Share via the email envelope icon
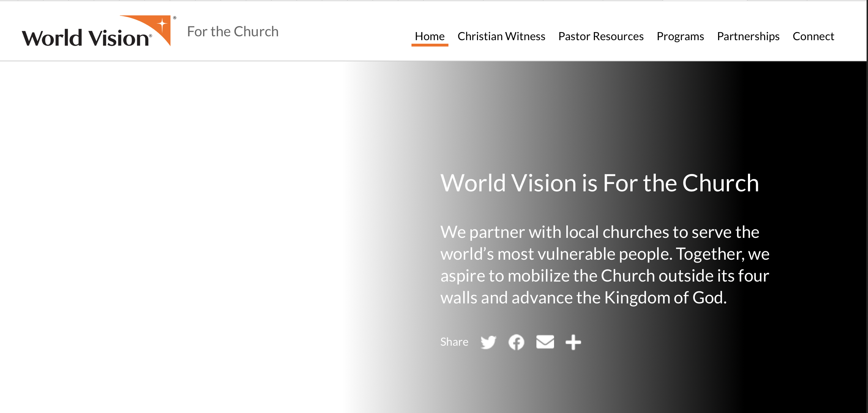This screenshot has width=868, height=413. coord(545,342)
